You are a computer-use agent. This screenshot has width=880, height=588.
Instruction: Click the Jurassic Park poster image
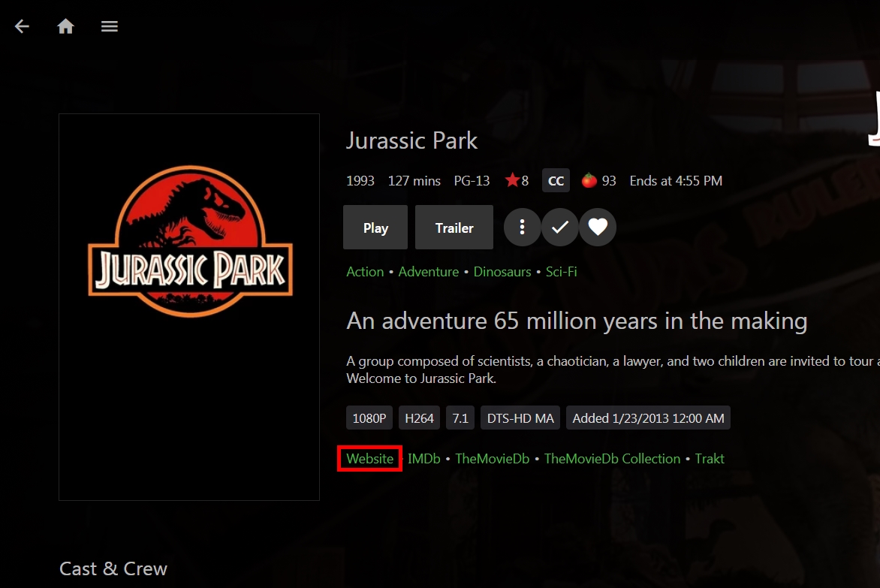pyautogui.click(x=189, y=306)
